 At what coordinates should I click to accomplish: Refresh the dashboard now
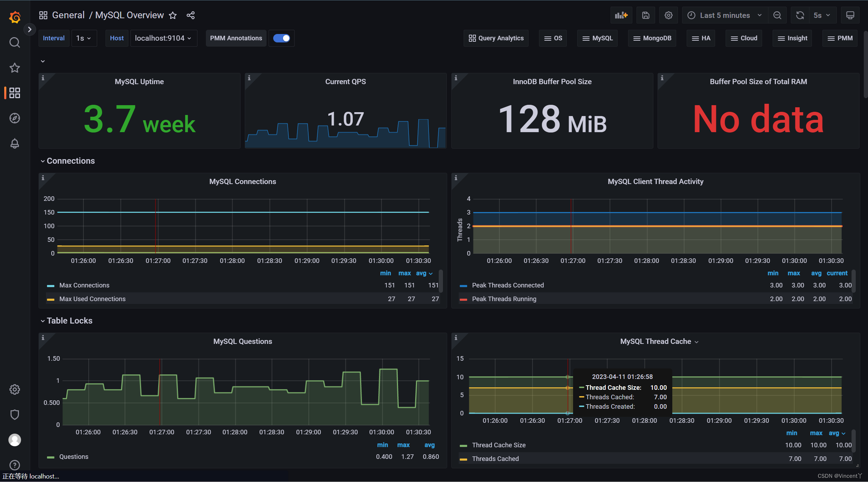tap(800, 15)
